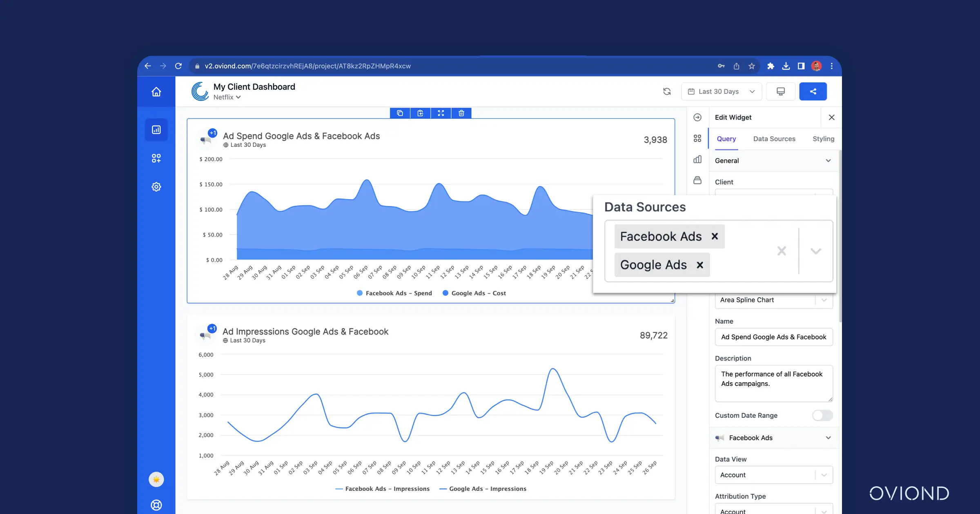This screenshot has width=980, height=514.
Task: Click the My Client Dashboard title
Action: pyautogui.click(x=254, y=86)
